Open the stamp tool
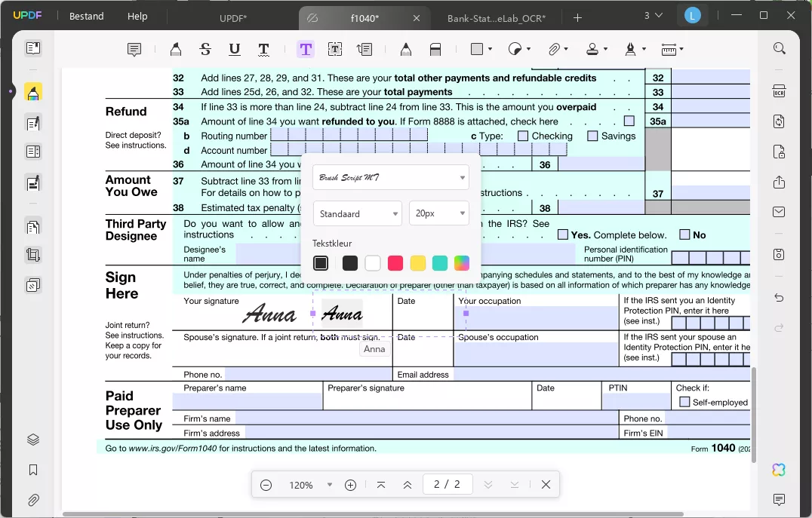812x518 pixels. [592, 49]
